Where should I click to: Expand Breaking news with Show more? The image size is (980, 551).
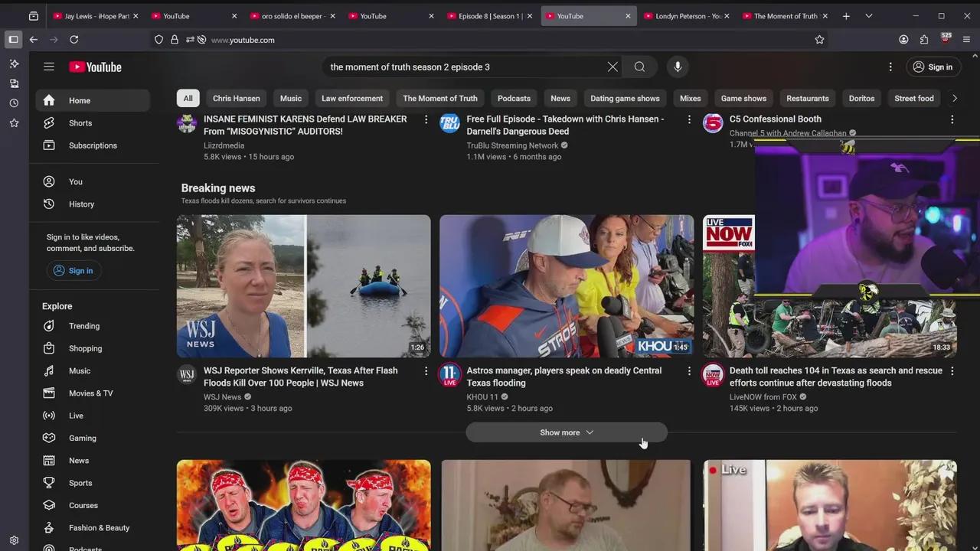tap(567, 432)
